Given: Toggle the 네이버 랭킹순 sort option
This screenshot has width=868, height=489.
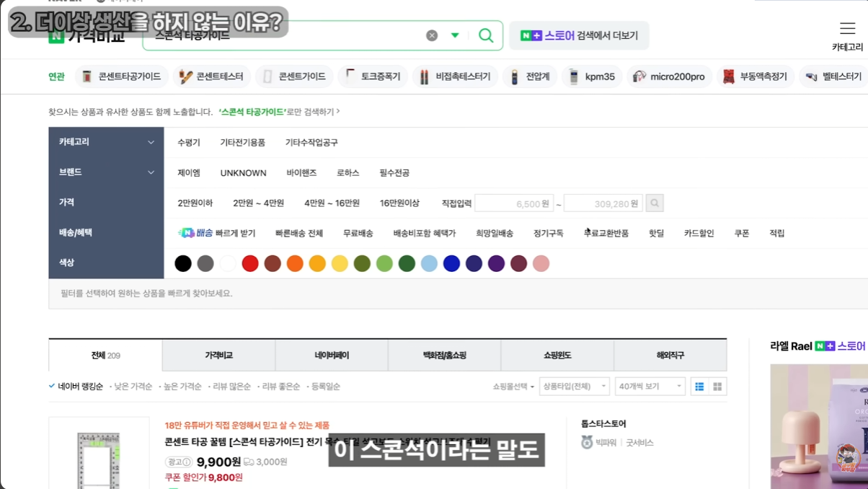Looking at the screenshot, I should click(79, 386).
